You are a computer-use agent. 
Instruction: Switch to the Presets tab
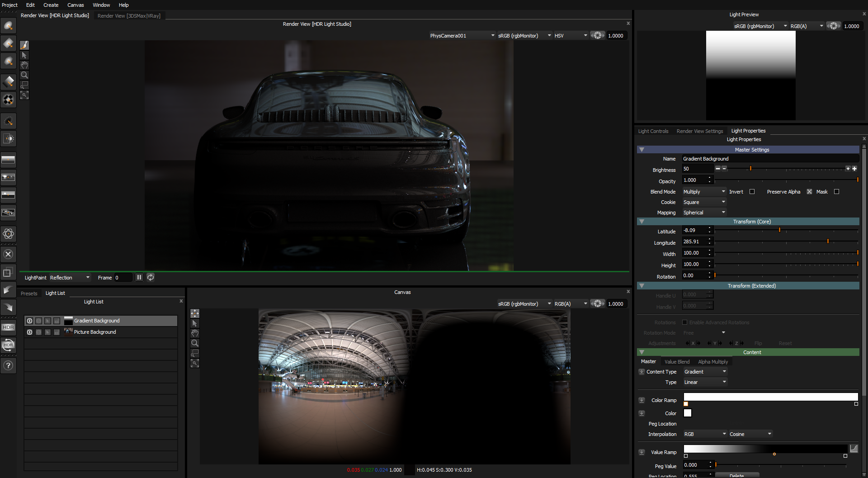29,293
